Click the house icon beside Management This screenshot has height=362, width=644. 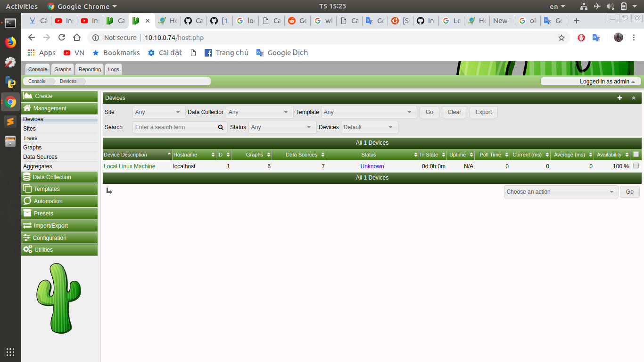27,108
